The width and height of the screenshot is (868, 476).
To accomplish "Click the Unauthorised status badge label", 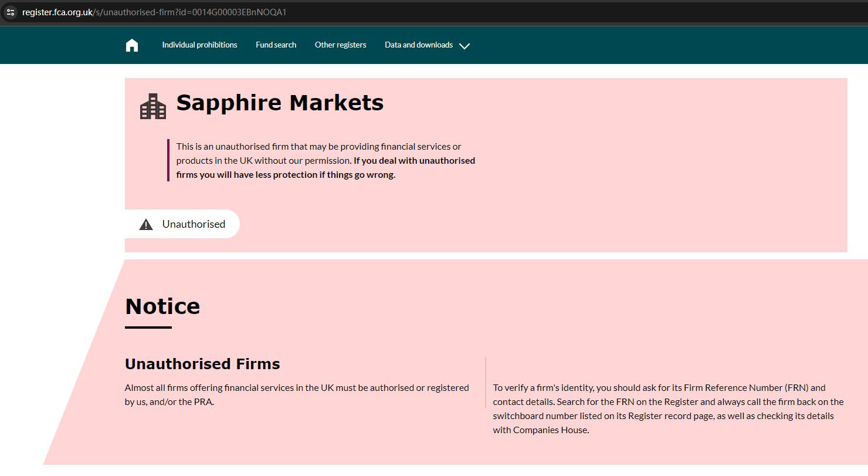I will point(194,224).
